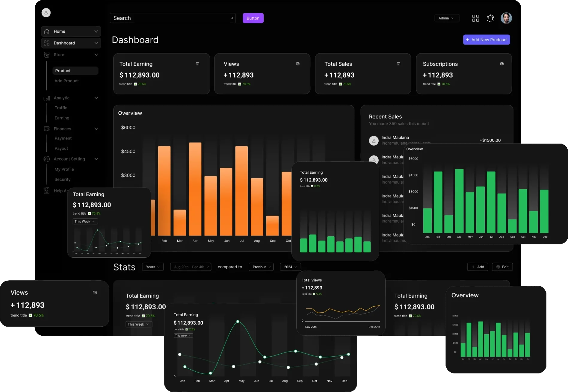Click the Help icon at sidebar bottom
568x392 pixels.
(x=46, y=190)
